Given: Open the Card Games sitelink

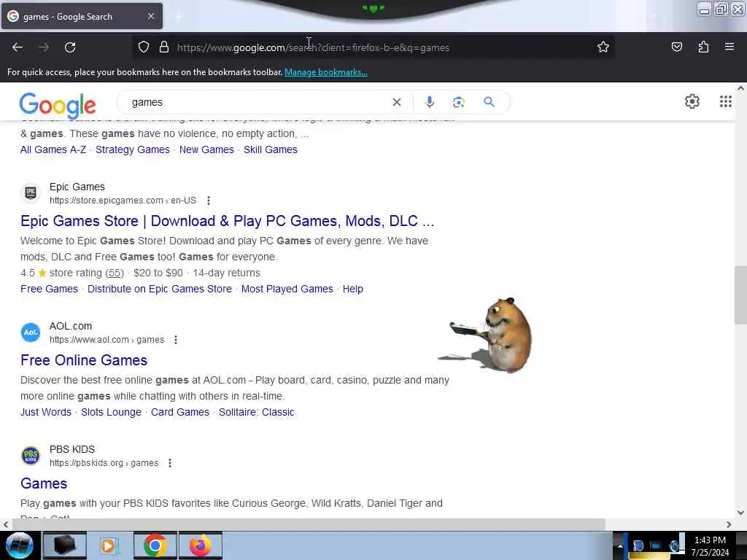Looking at the screenshot, I should [x=180, y=413].
